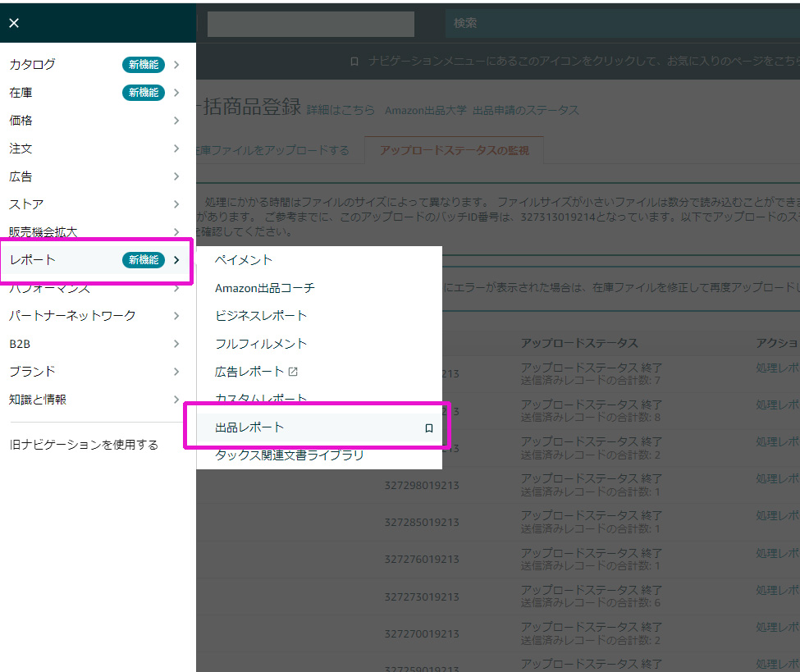Expand the 在庫 menu chevron

coord(176,93)
